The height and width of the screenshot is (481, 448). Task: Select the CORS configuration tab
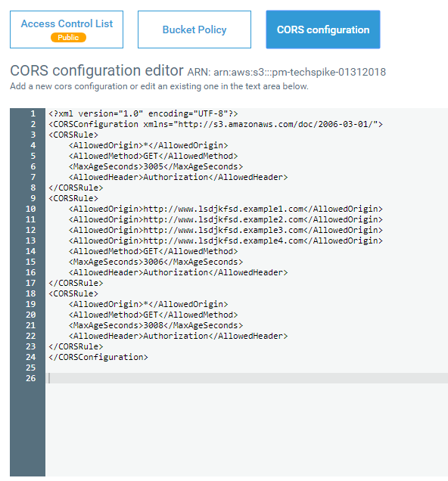(323, 29)
